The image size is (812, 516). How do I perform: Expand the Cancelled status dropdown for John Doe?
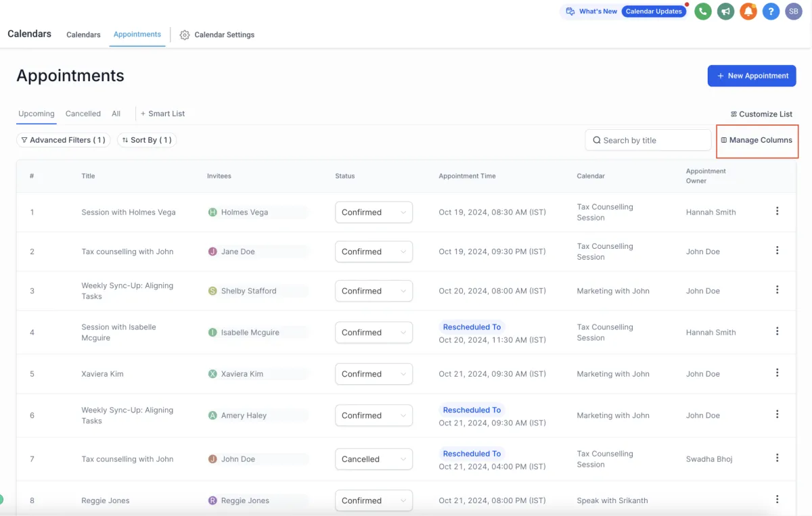(374, 459)
